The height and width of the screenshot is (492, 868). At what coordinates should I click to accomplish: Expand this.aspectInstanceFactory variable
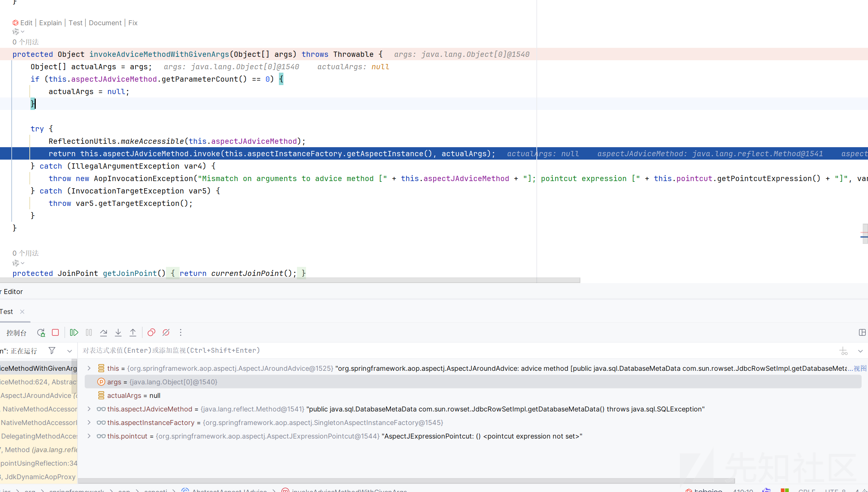point(89,422)
